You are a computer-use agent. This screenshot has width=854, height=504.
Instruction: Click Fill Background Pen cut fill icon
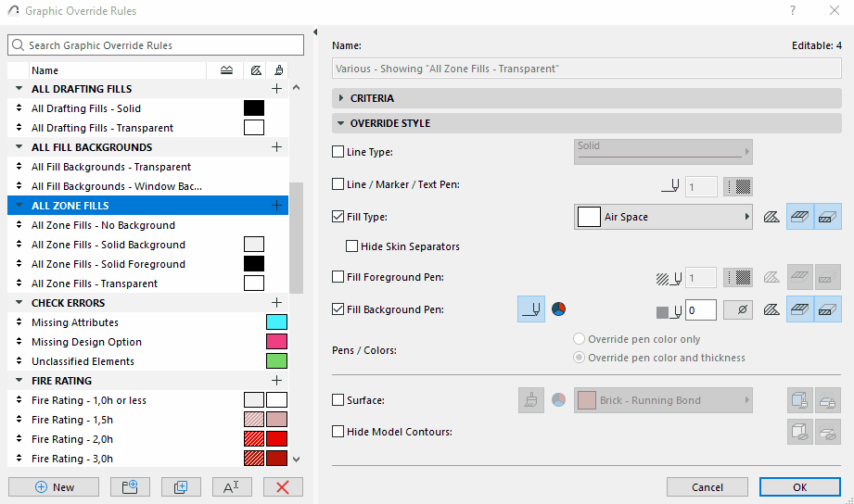point(828,309)
